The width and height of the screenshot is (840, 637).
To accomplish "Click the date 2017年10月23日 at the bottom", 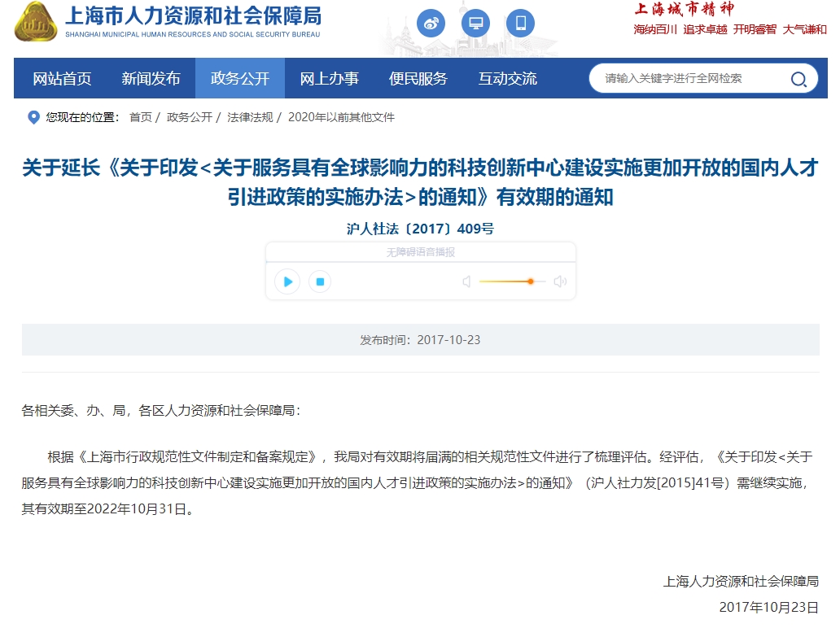I will tap(768, 607).
